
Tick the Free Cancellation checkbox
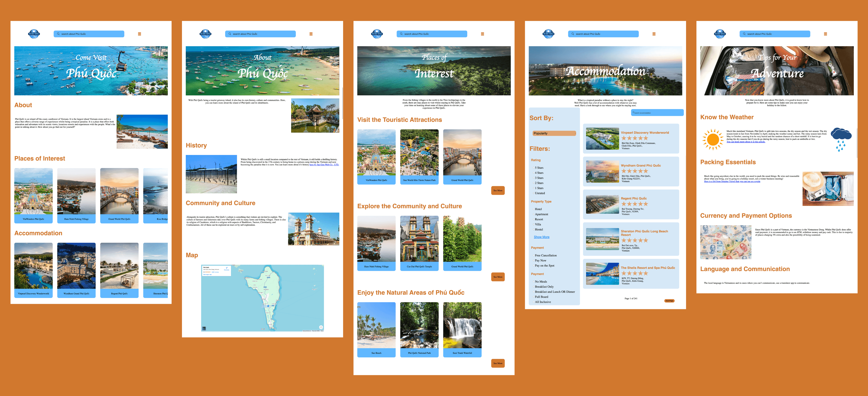point(534,255)
